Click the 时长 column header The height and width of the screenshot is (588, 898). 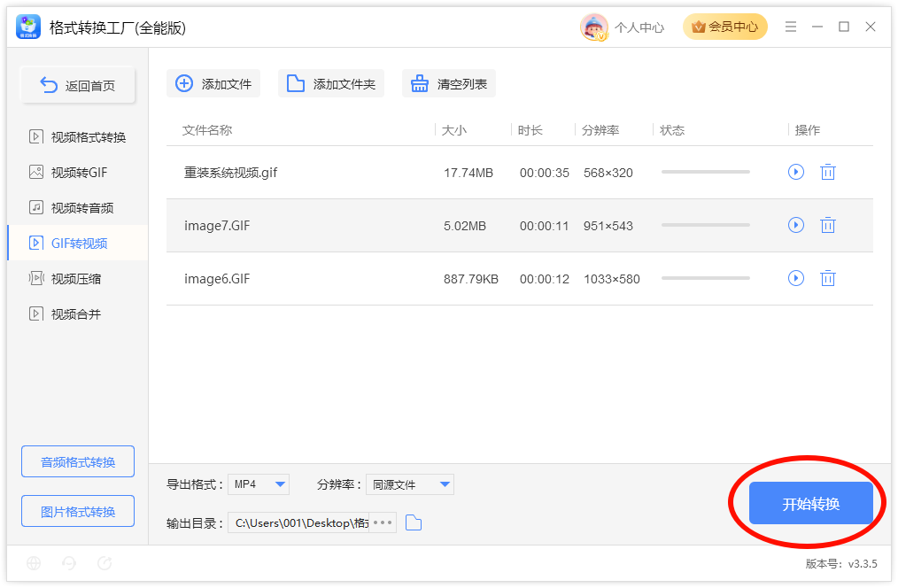pyautogui.click(x=530, y=130)
